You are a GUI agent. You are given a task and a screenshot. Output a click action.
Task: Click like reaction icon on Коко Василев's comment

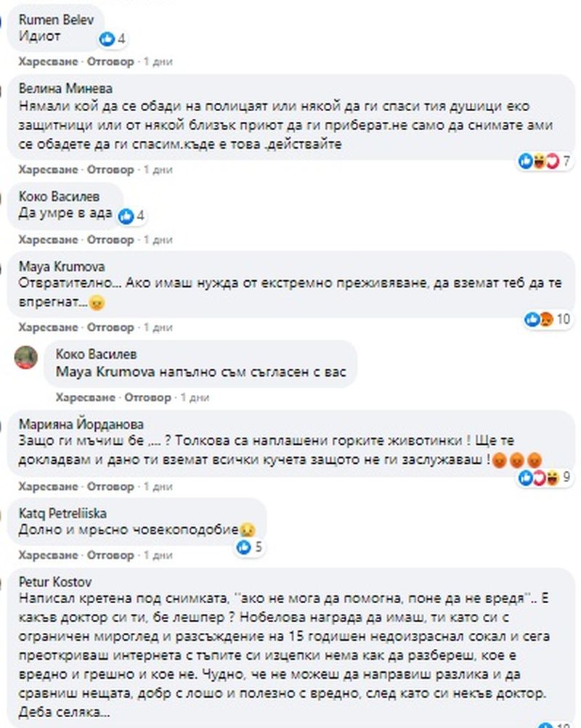click(x=126, y=216)
